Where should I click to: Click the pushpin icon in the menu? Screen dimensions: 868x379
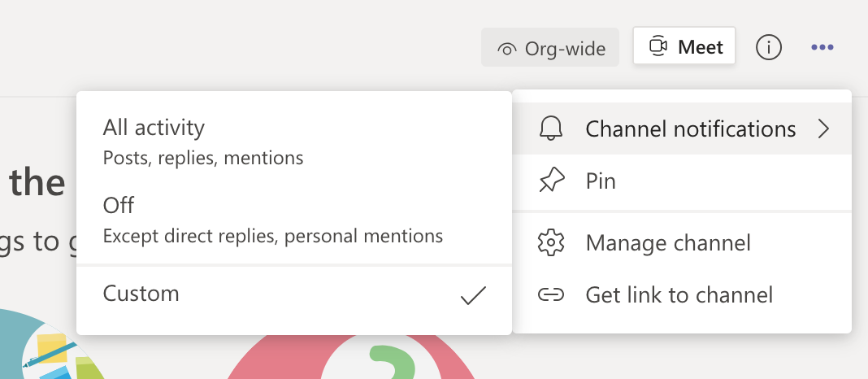[x=551, y=181]
